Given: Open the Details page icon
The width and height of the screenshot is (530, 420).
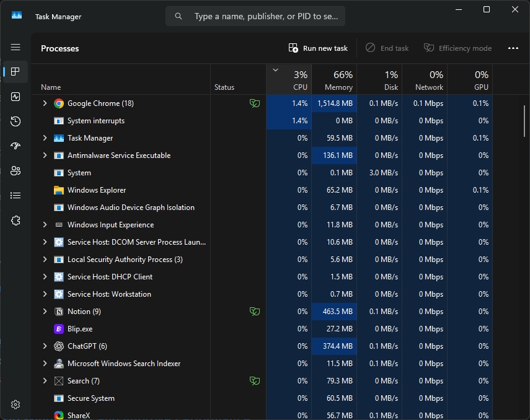Looking at the screenshot, I should [x=15, y=196].
